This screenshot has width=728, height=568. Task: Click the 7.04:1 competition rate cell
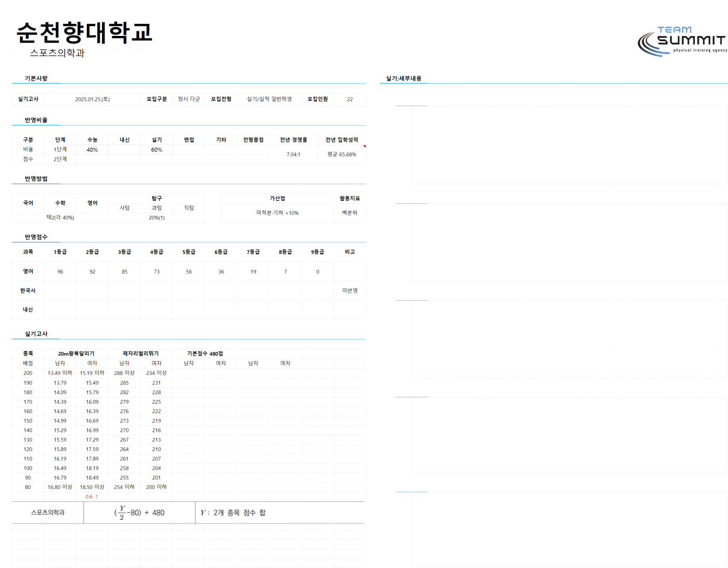293,154
